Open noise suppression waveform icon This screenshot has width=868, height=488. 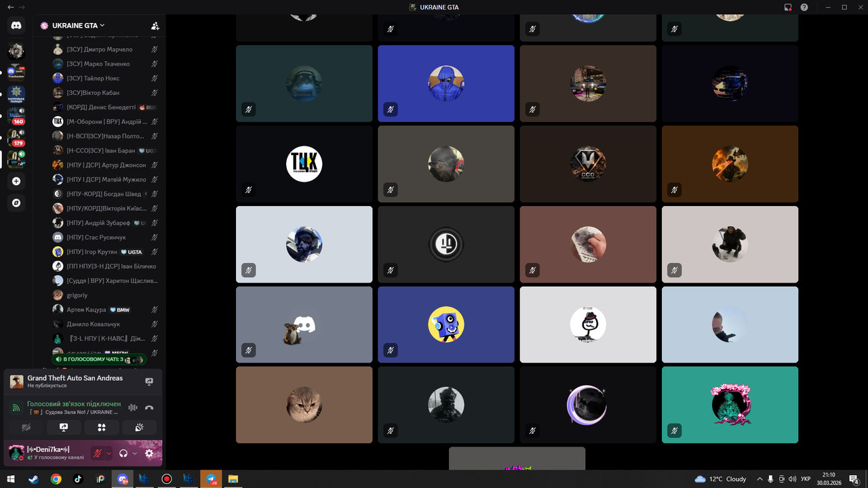click(x=132, y=407)
